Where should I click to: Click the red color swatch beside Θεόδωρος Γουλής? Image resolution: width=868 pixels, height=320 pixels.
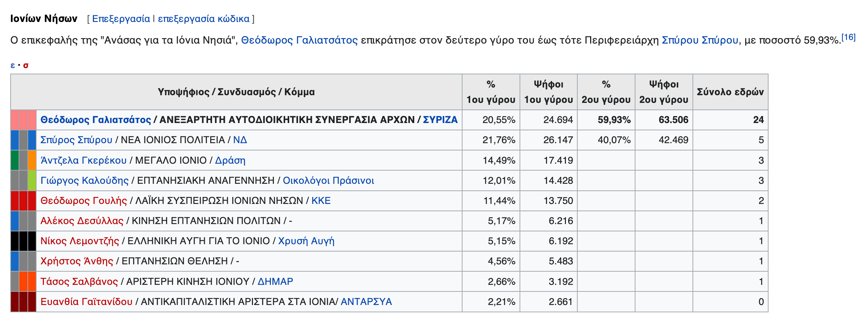click(23, 201)
